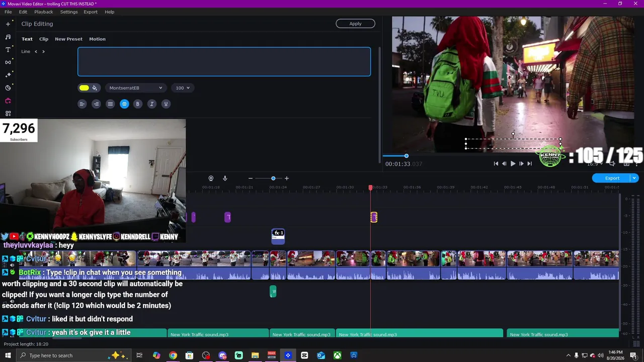Viewport: 644px width, 362px height.
Task: Switch to the Clip tab
Action: pyautogui.click(x=44, y=39)
